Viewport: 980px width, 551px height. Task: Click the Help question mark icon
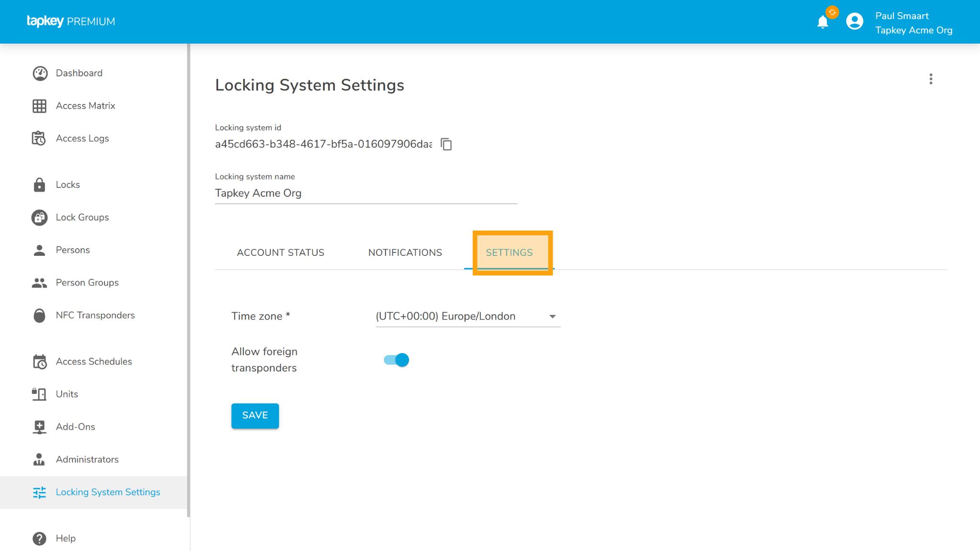click(40, 539)
